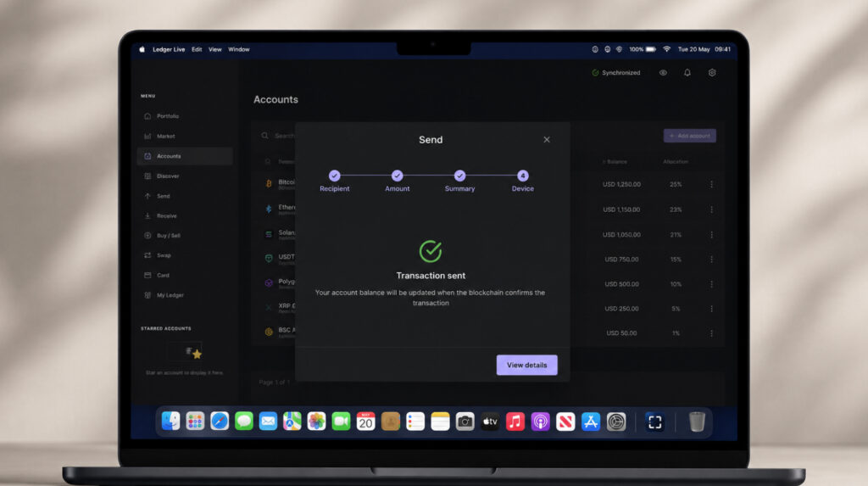The height and width of the screenshot is (486, 868).
Task: Click the View details button
Action: (x=526, y=366)
